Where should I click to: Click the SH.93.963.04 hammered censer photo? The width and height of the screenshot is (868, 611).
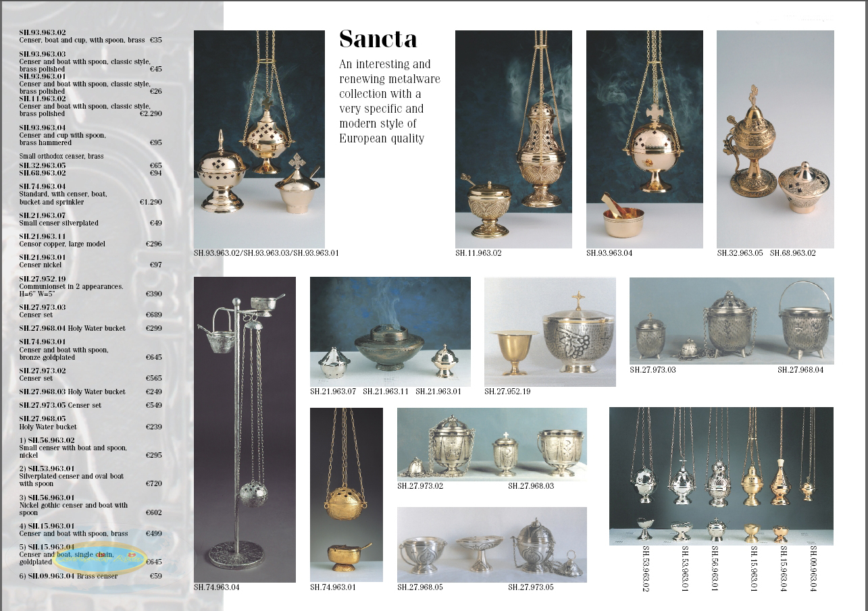[x=644, y=139]
